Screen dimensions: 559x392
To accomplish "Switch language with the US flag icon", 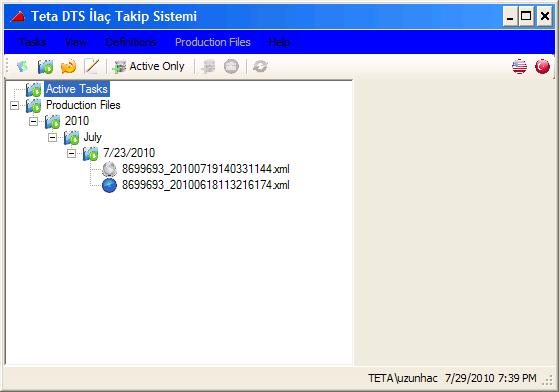I will (519, 66).
